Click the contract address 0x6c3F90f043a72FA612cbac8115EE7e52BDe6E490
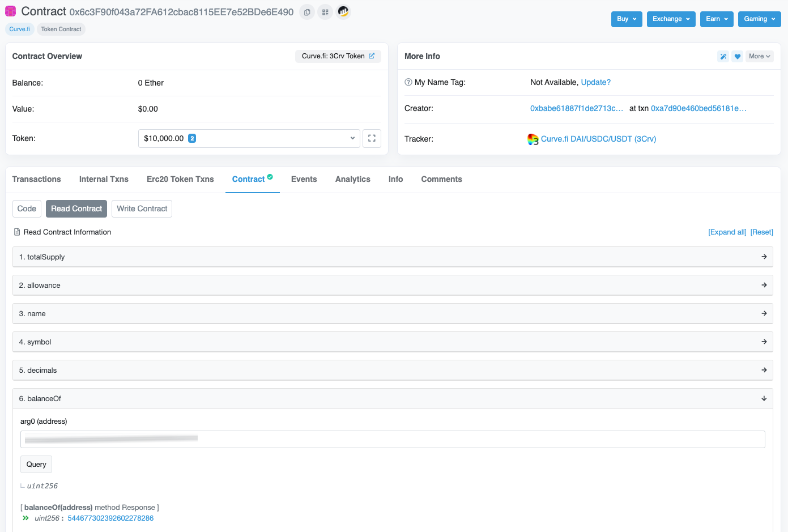The height and width of the screenshot is (532, 788). pyautogui.click(x=182, y=12)
